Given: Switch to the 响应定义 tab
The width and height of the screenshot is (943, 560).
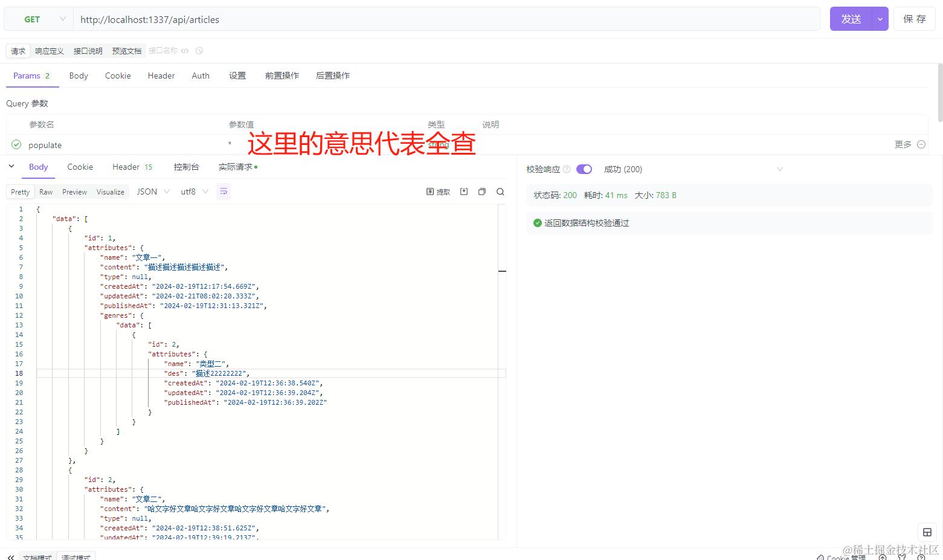Looking at the screenshot, I should (x=50, y=51).
